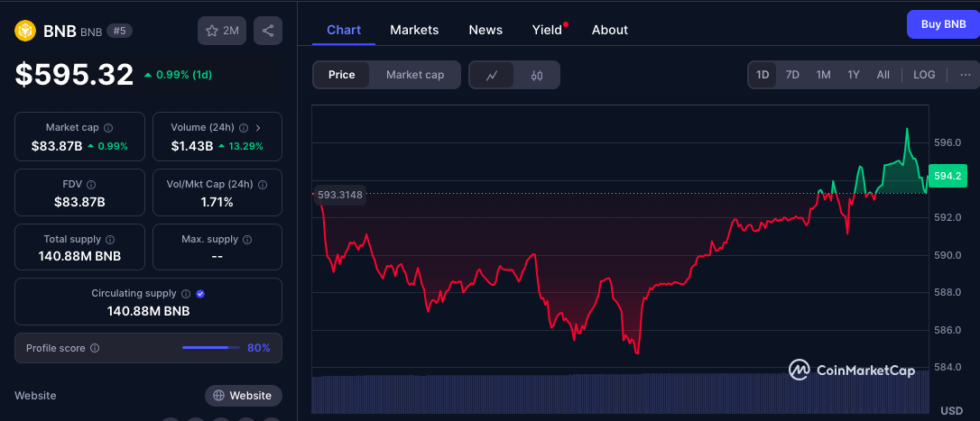Click the share icon button
The width and height of the screenshot is (980, 421).
[268, 31]
